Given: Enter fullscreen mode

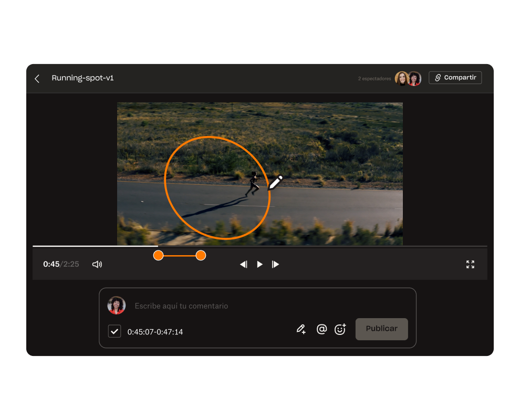Looking at the screenshot, I should pos(470,264).
